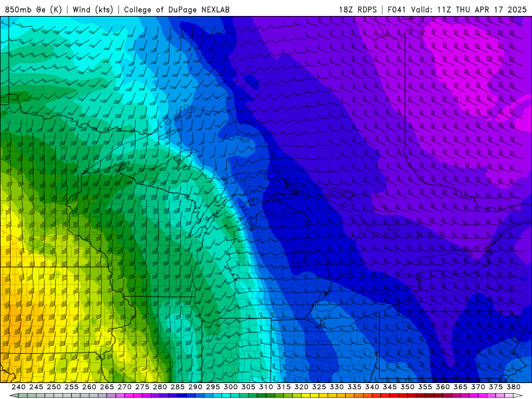Click the "F041" forecast hour text
Viewport: 532px width, 399px height.
click(397, 9)
